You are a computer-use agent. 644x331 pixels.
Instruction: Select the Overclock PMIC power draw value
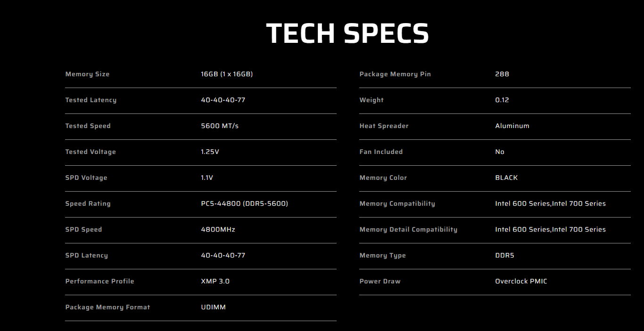pyautogui.click(x=521, y=281)
